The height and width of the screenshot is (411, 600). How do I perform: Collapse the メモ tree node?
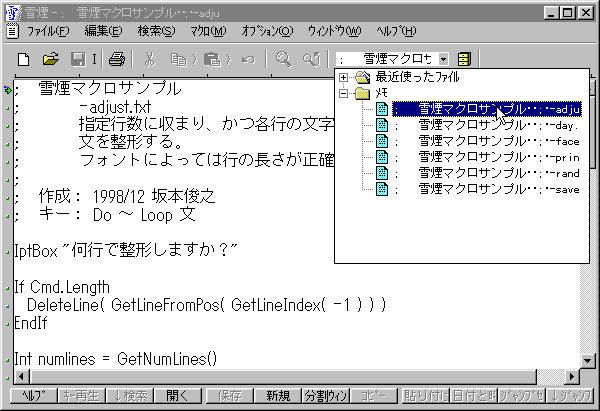click(344, 93)
